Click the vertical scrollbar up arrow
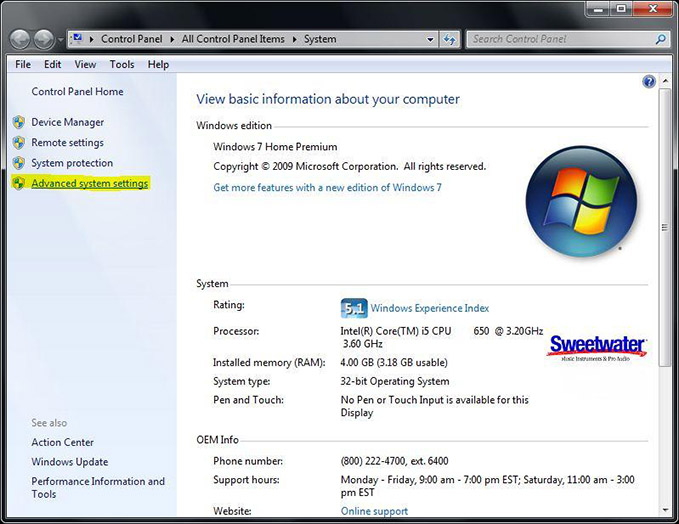Image resolution: width=679 pixels, height=524 pixels. point(665,81)
